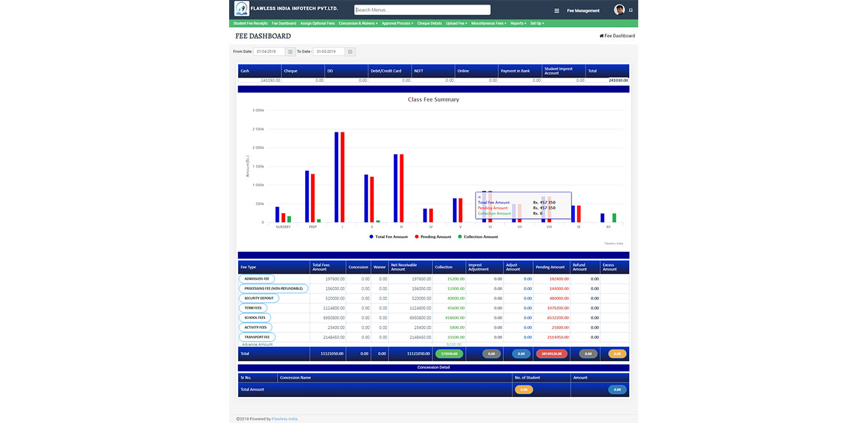This screenshot has width=868, height=423.
Task: Click the home icon in breadcrumb
Action: point(601,36)
